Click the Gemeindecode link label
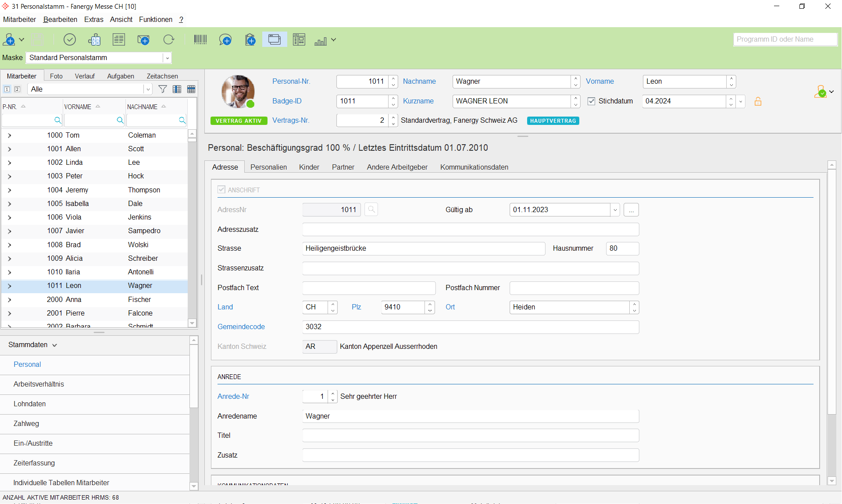 [x=241, y=327]
